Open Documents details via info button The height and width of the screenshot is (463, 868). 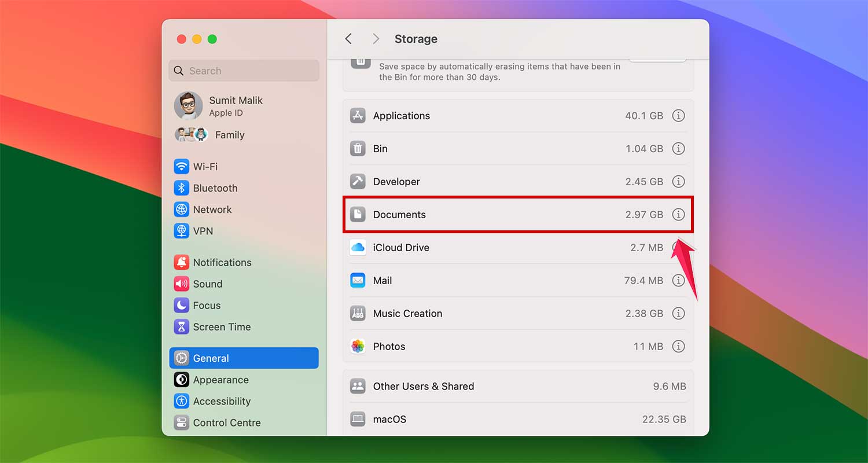(679, 214)
